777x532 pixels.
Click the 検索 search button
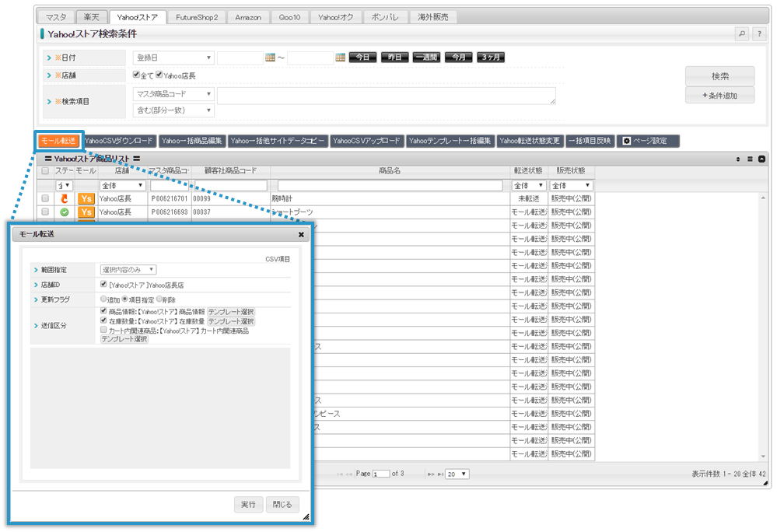tap(720, 77)
